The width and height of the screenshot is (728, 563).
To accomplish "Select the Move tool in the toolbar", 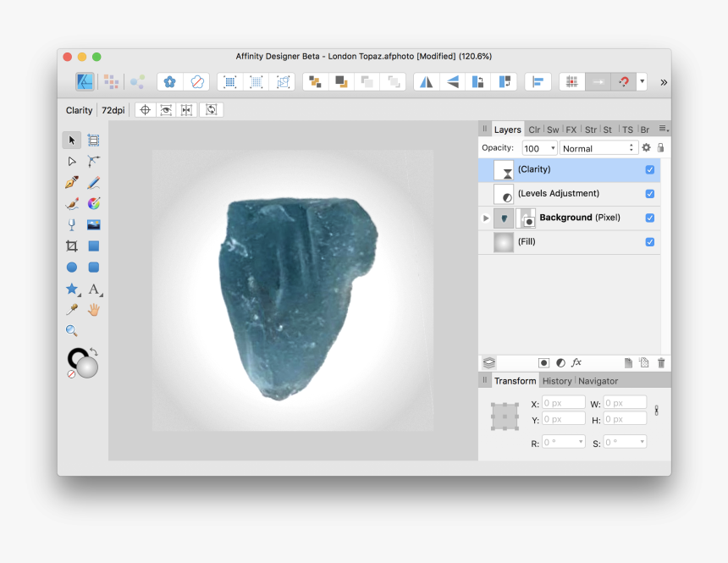I will coord(71,140).
